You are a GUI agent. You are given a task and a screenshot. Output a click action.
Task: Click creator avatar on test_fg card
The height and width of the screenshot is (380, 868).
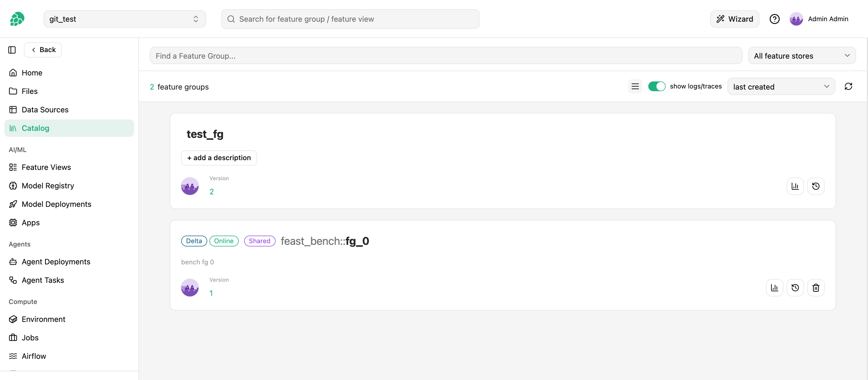190,186
